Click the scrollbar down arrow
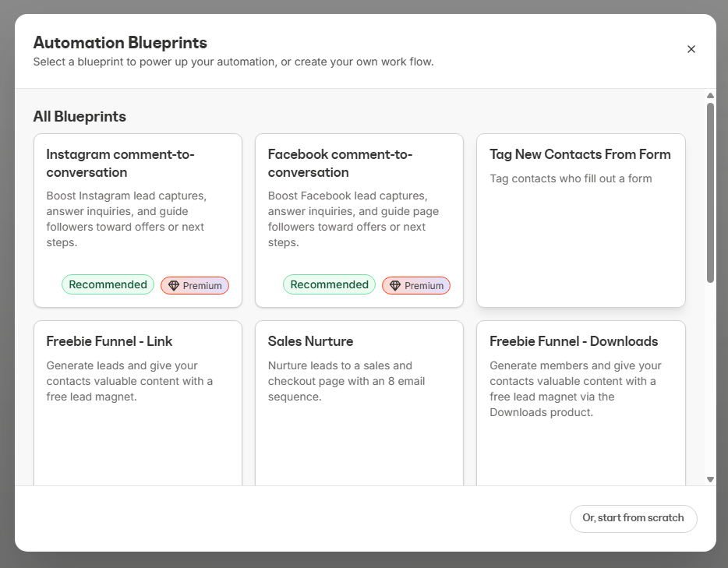 tap(709, 478)
